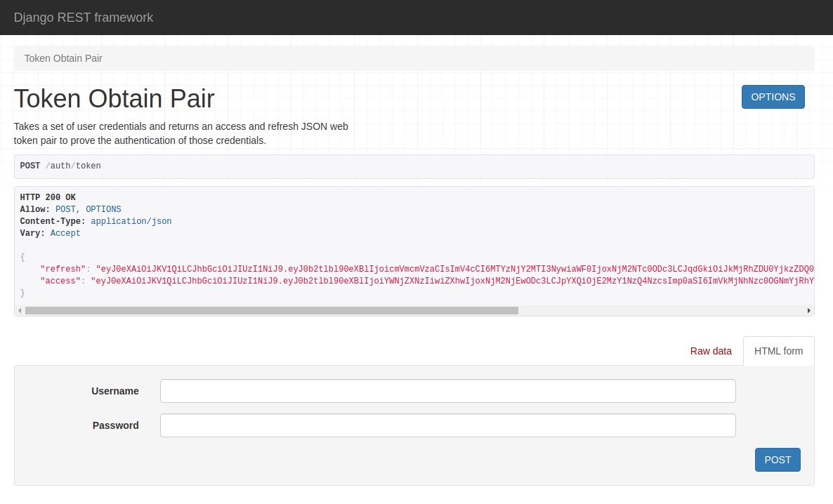
Task: Select the "refresh" token value text
Action: (454, 270)
